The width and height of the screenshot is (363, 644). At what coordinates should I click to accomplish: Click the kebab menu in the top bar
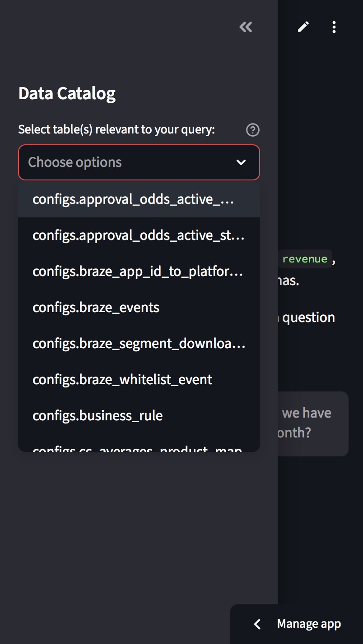334,27
